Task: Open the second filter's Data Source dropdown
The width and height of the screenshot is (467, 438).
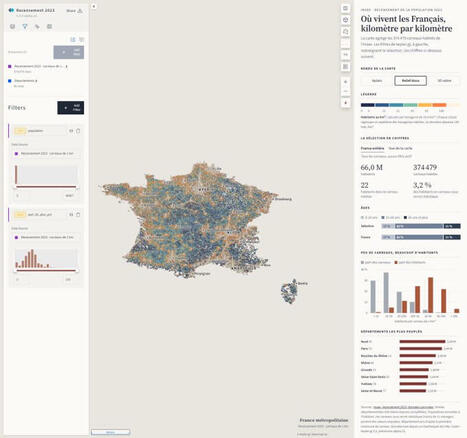Action: pos(46,237)
